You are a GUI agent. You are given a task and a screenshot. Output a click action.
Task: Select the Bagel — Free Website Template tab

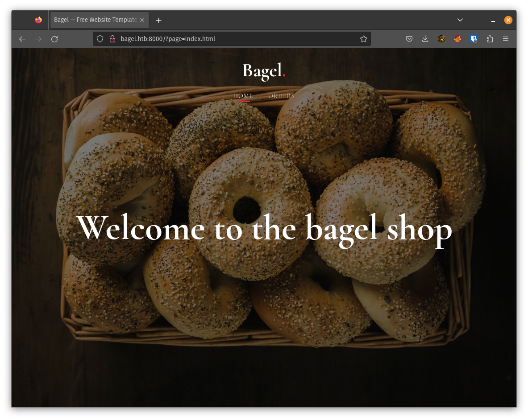tap(95, 20)
